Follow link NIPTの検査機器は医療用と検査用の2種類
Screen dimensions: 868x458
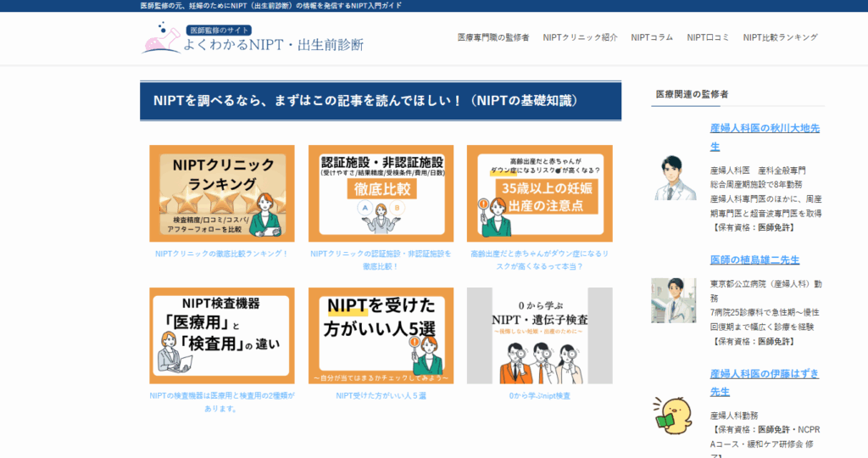point(222,402)
